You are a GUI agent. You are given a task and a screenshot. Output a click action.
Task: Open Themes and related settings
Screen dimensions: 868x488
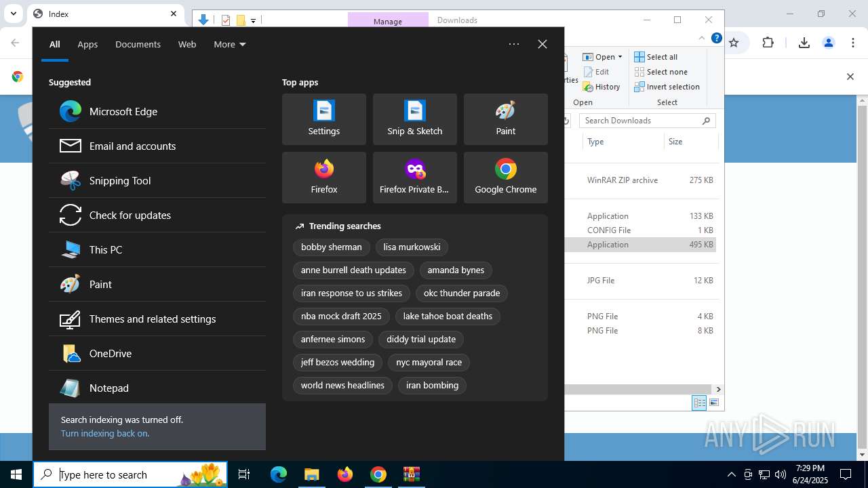[157, 319]
